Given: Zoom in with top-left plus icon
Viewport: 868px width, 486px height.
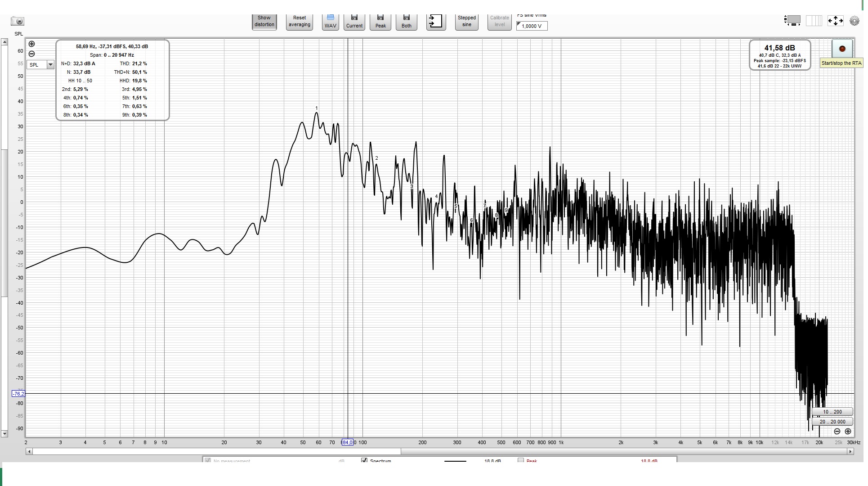Looking at the screenshot, I should 31,44.
